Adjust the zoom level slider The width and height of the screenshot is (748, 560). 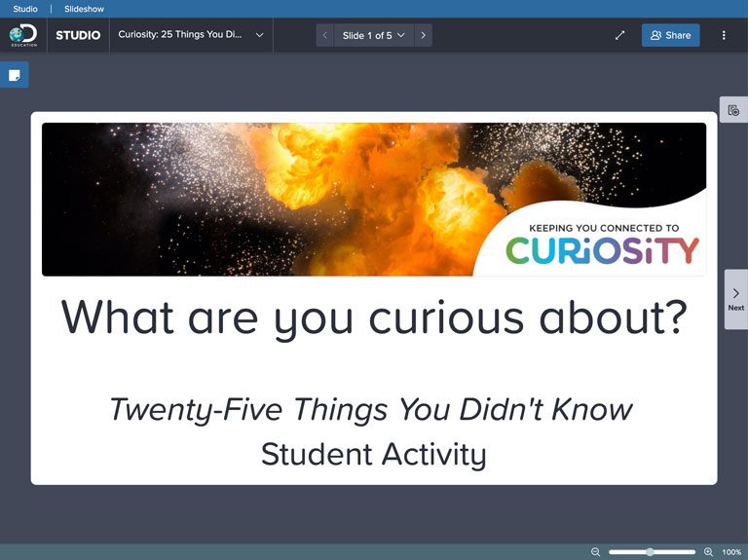[x=653, y=552]
